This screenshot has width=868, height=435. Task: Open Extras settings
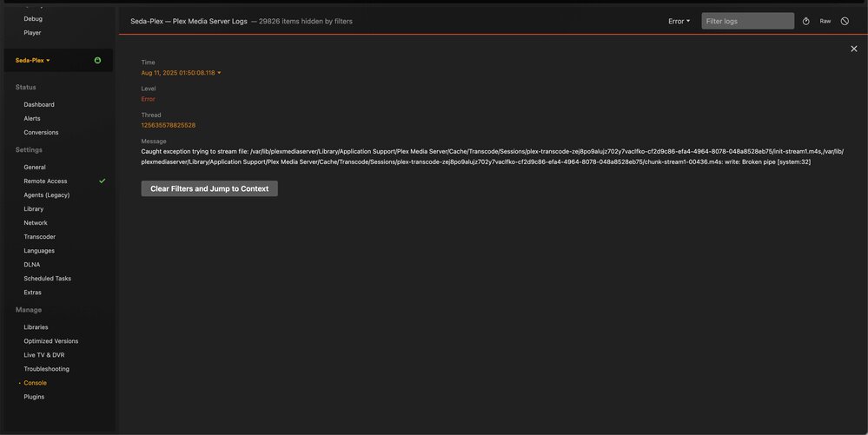[33, 293]
